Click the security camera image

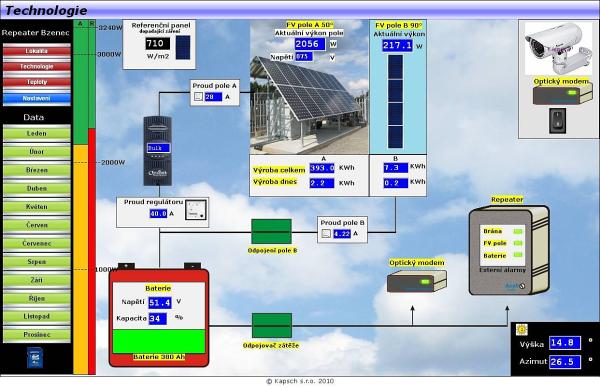coord(558,49)
